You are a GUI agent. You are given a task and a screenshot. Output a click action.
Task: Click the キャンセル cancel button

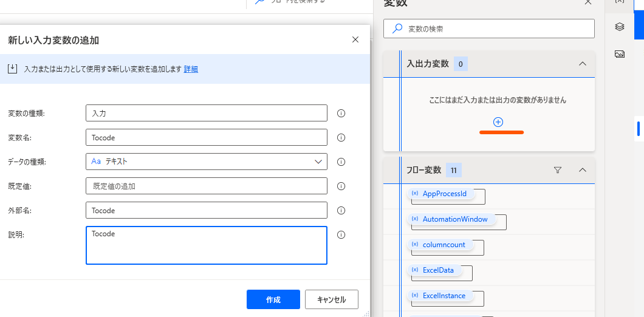click(332, 299)
